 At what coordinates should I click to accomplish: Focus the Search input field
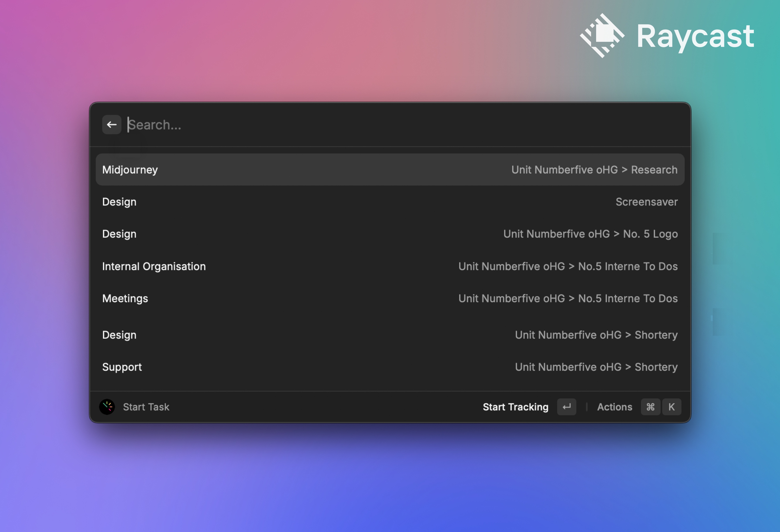pyautogui.click(x=403, y=125)
